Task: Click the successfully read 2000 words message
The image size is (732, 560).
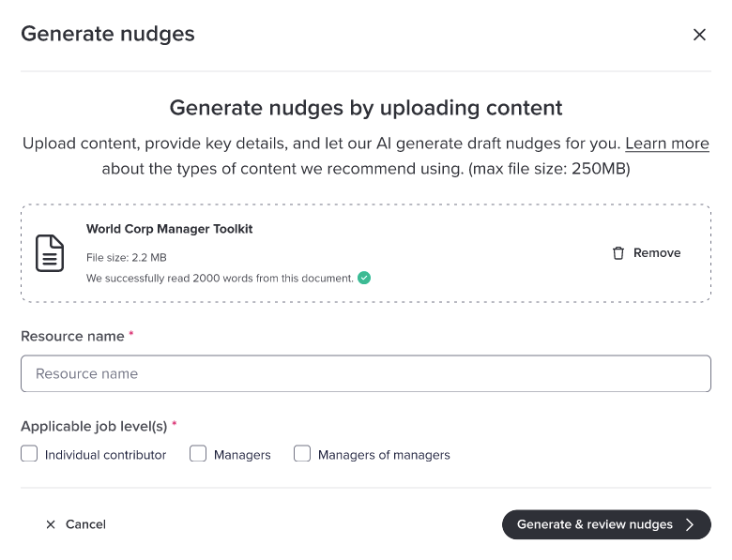Action: tap(220, 278)
